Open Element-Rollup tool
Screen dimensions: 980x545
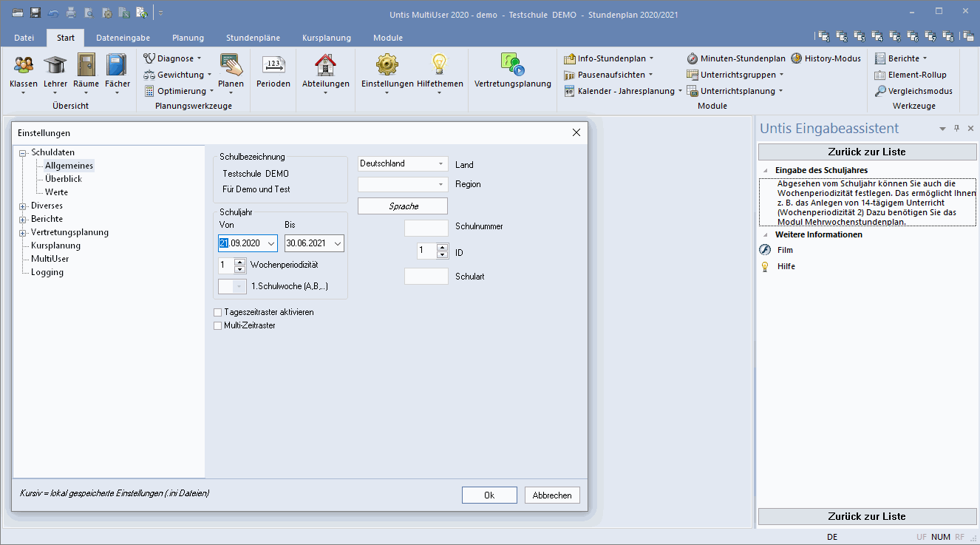coord(910,75)
